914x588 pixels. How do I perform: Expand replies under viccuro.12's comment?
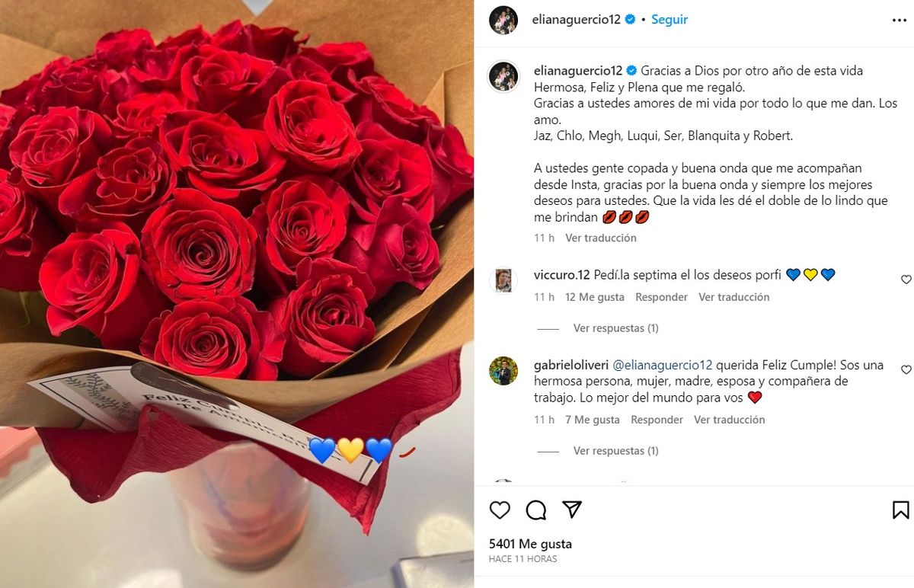615,328
